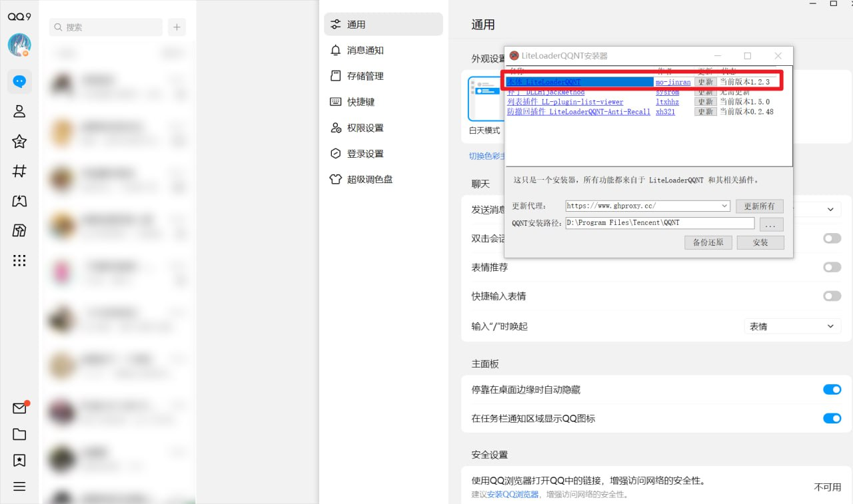The image size is (853, 504).
Task: Open the game center lightning icon
Action: (x=19, y=201)
